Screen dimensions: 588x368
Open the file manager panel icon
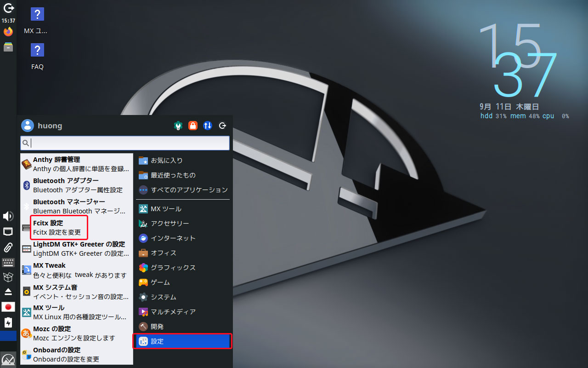pyautogui.click(x=8, y=47)
